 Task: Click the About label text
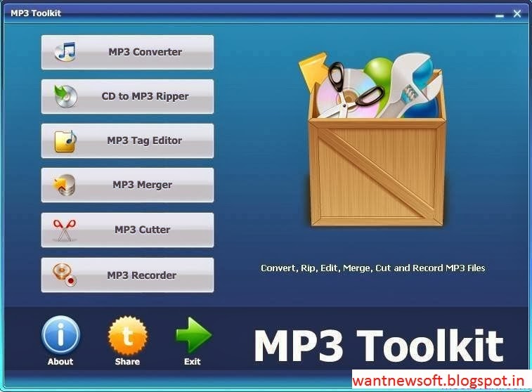pyautogui.click(x=60, y=362)
